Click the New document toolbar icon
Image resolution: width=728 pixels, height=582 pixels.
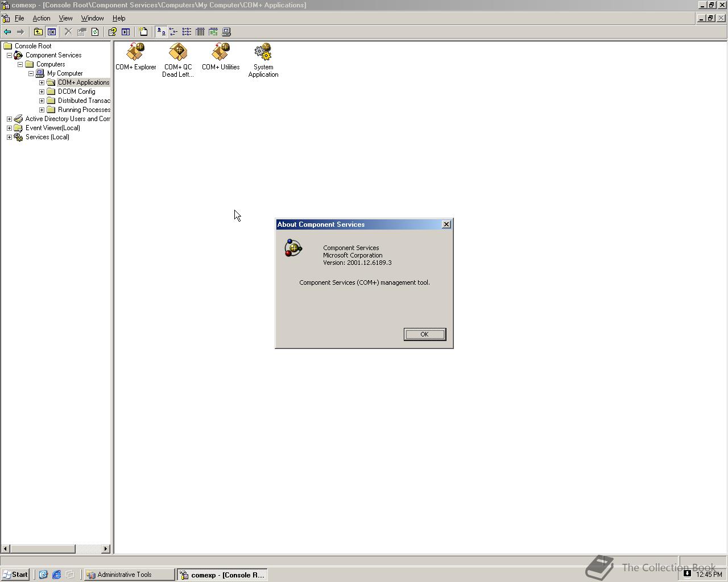tap(143, 32)
